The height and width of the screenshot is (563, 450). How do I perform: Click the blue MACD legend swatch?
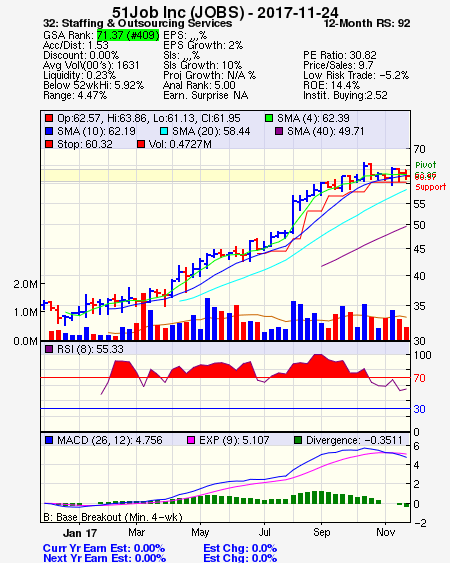(x=49, y=440)
